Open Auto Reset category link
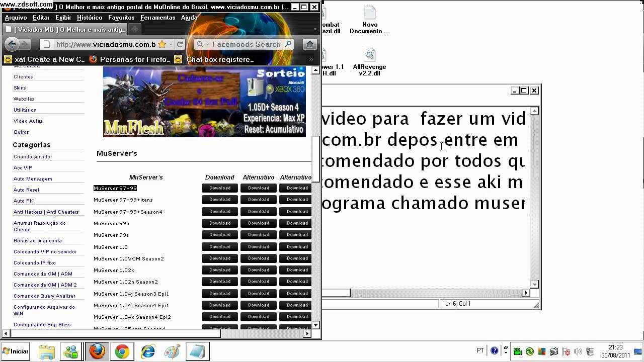The image size is (644, 362). (x=27, y=190)
